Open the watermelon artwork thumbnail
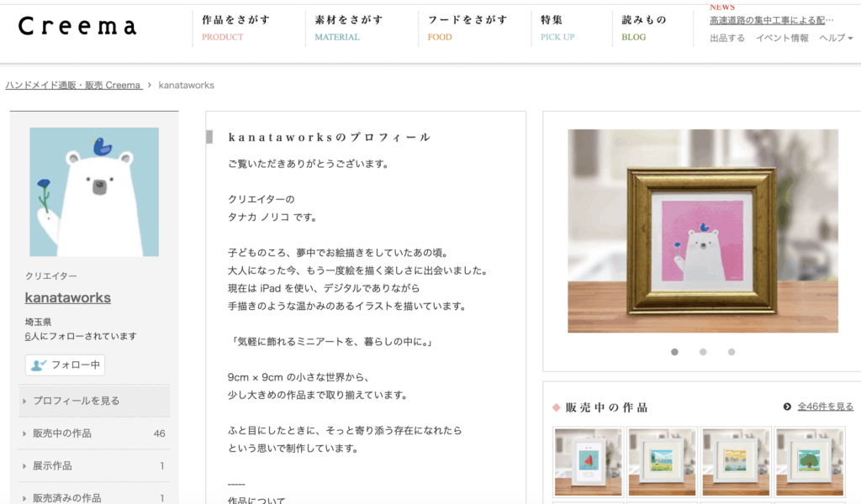The height and width of the screenshot is (504, 861). coord(588,462)
